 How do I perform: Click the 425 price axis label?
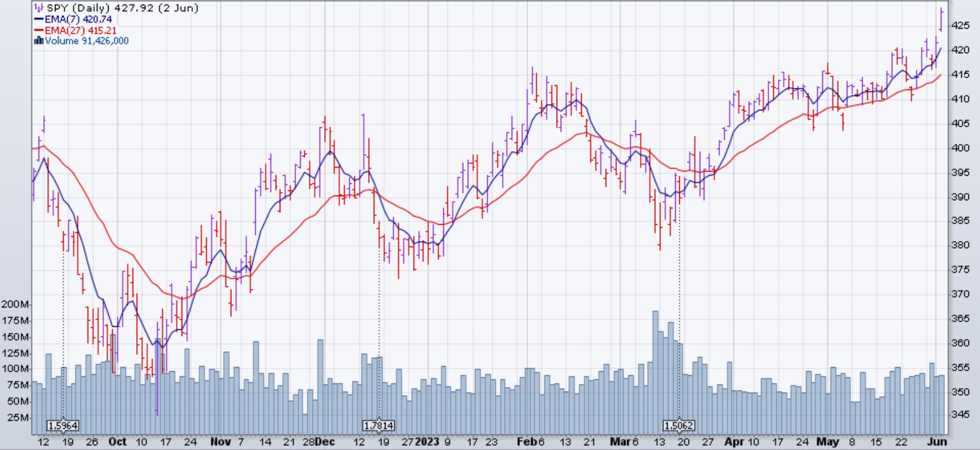961,25
